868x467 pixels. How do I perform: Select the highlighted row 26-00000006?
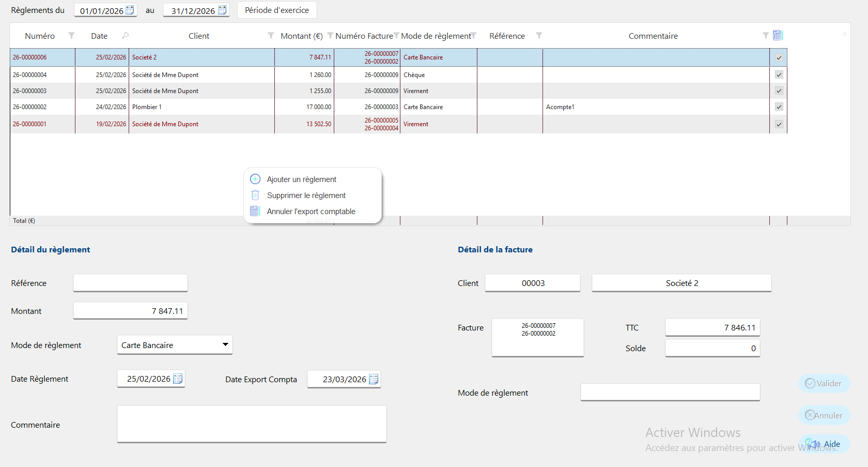pyautogui.click(x=398, y=57)
